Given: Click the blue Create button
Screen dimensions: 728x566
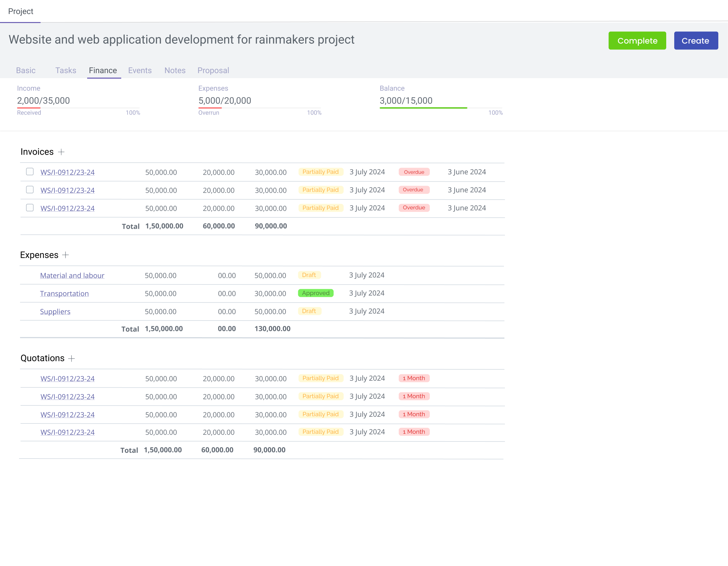Looking at the screenshot, I should pyautogui.click(x=696, y=41).
